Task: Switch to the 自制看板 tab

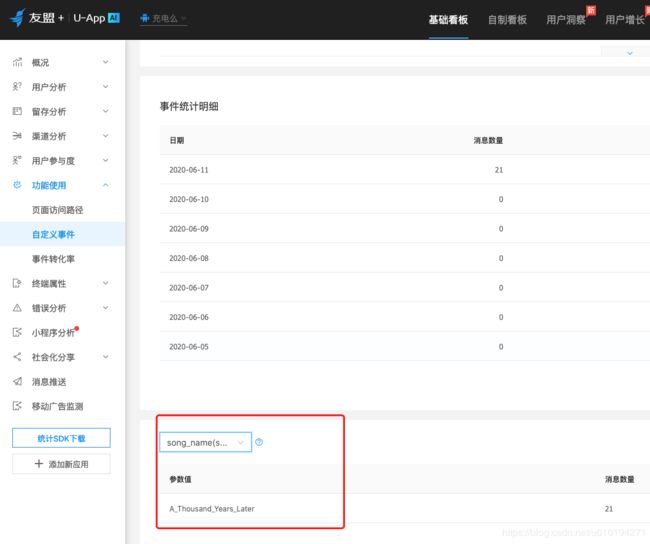Action: click(507, 19)
